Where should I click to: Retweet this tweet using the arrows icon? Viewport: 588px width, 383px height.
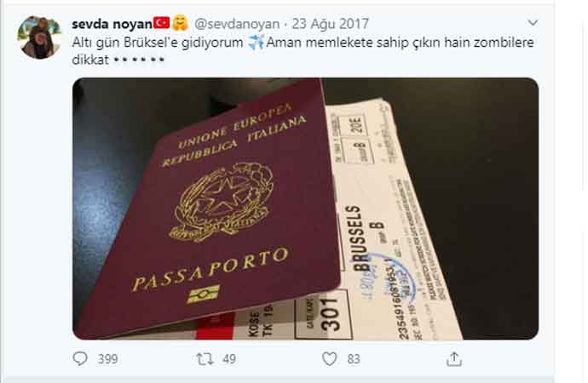(x=205, y=359)
